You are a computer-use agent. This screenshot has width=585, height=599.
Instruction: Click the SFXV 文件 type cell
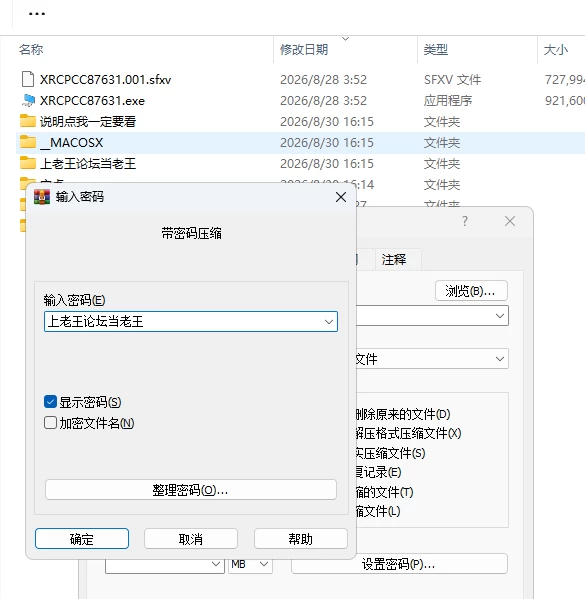click(x=452, y=79)
